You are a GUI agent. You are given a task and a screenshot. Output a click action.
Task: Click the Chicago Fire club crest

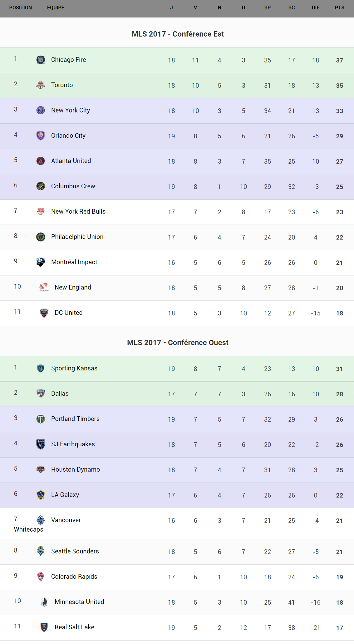click(x=41, y=60)
